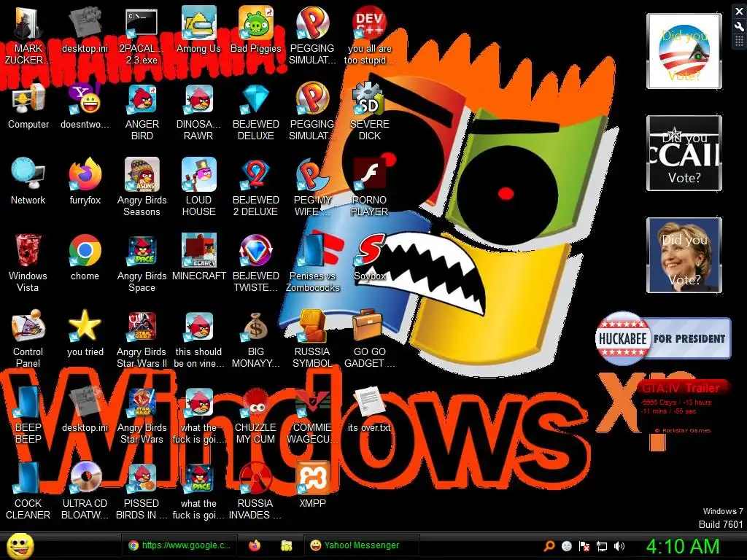Screen dimensions: 747x560
Task: Switch to the google.c... Chrome taskbar button
Action: pos(179,545)
